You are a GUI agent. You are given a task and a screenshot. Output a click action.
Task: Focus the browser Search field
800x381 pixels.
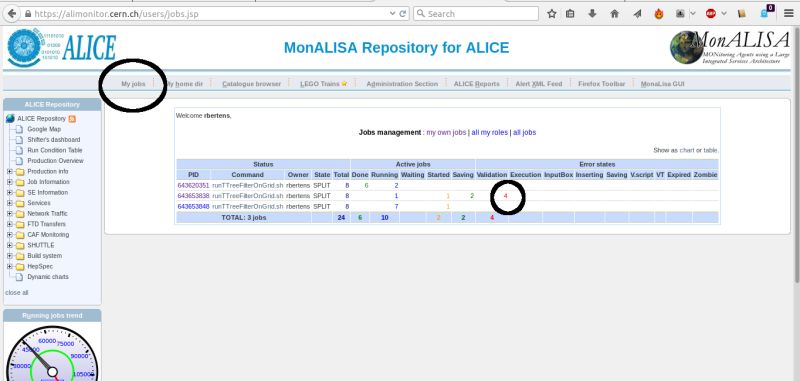pos(476,14)
